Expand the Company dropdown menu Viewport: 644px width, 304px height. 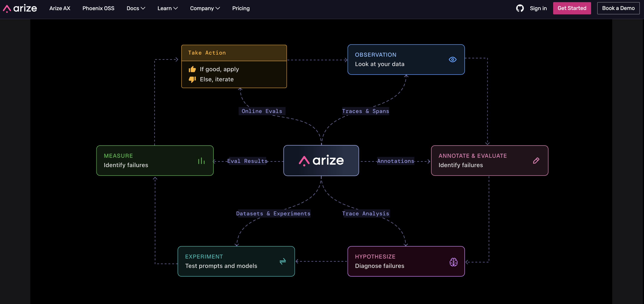tap(205, 8)
